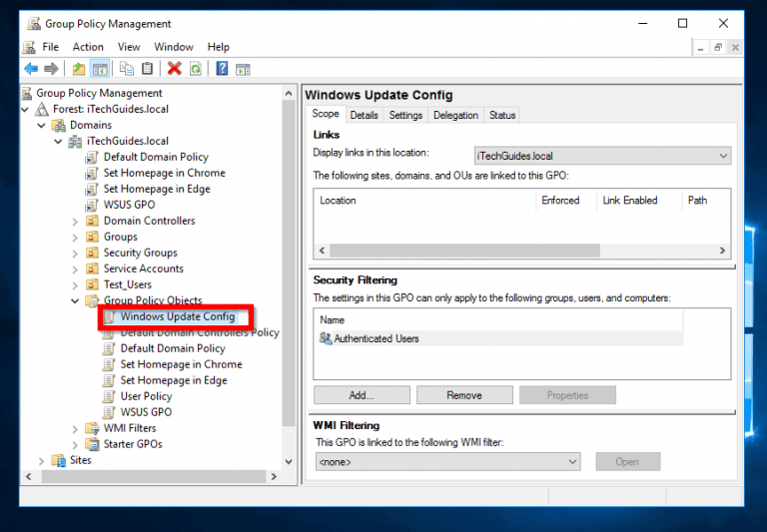Click the Enforced column header

[x=566, y=201]
